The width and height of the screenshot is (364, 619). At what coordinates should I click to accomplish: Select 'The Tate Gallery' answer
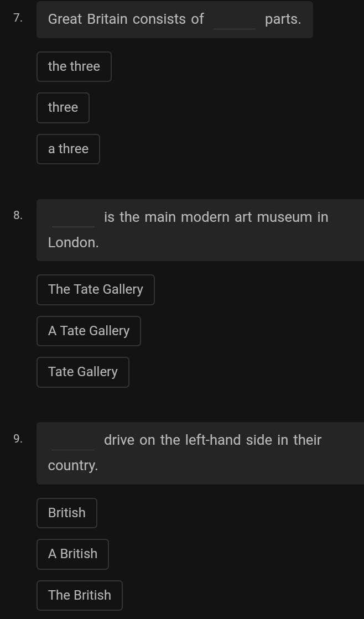96,289
